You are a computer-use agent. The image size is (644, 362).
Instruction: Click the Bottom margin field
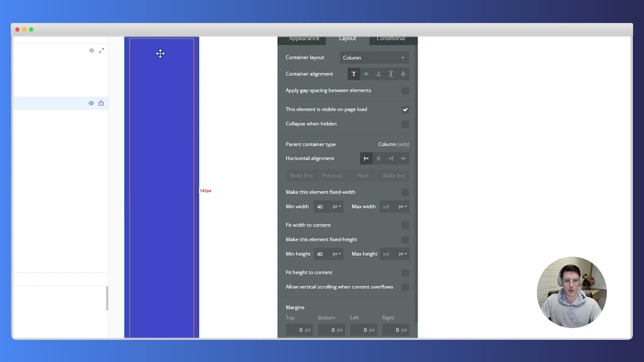[331, 330]
